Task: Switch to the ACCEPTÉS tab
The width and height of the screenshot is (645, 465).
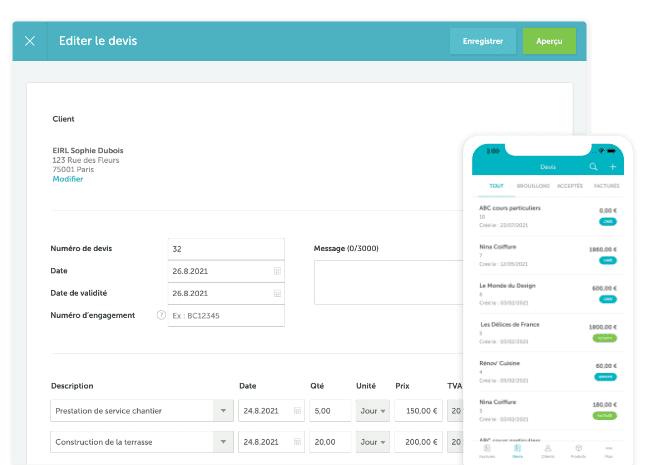Action: pos(570,186)
